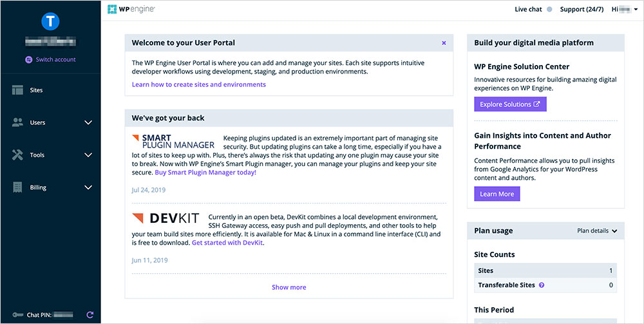Image resolution: width=644 pixels, height=324 pixels.
Task: Click the WP Engine logo
Action: pyautogui.click(x=131, y=10)
